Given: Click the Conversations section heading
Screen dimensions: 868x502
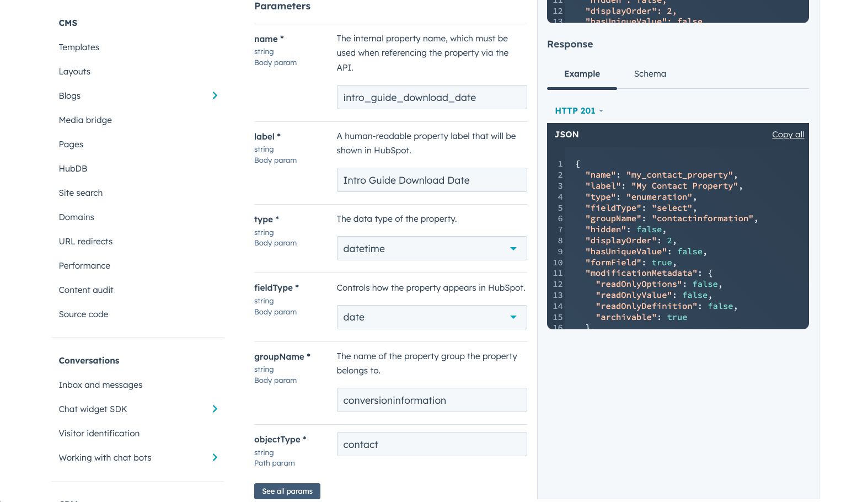Looking at the screenshot, I should click(x=89, y=361).
